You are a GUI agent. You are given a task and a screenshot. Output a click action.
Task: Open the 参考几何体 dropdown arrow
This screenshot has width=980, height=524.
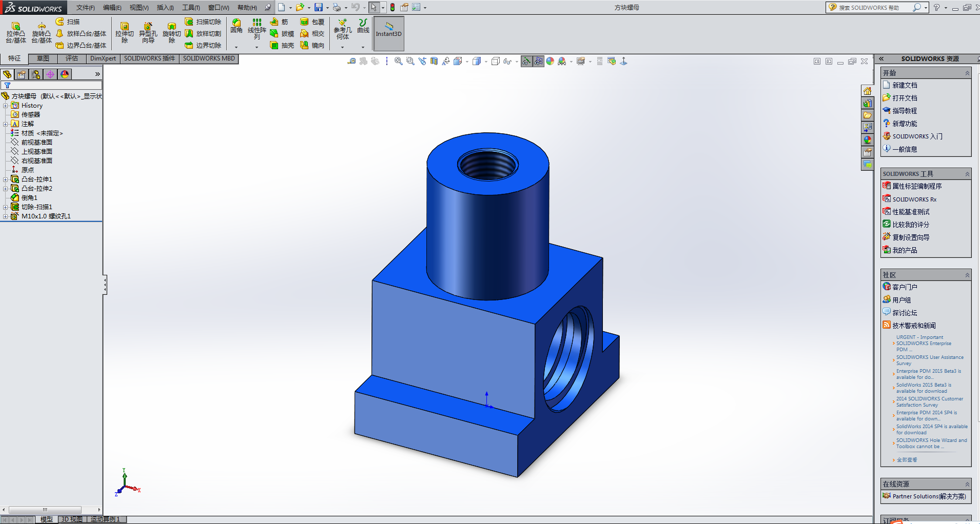pyautogui.click(x=343, y=47)
